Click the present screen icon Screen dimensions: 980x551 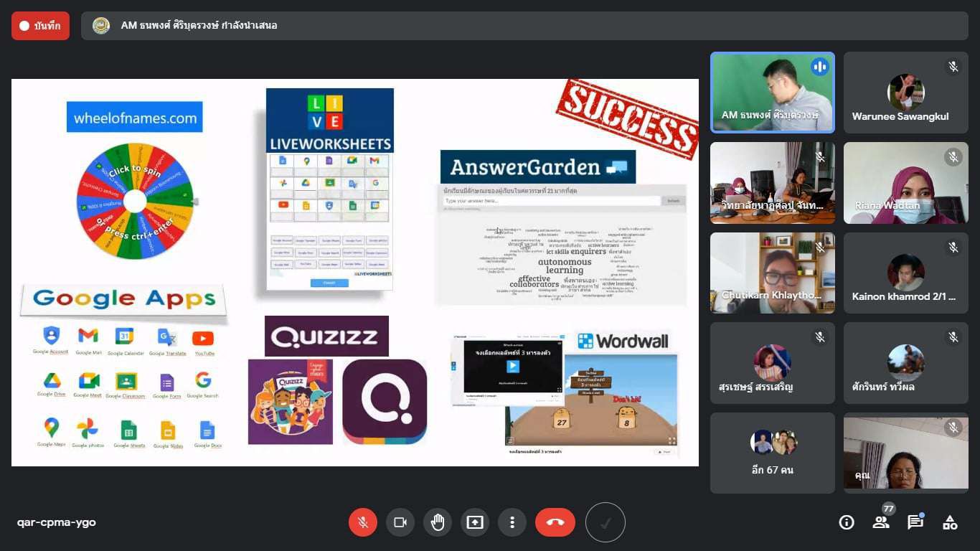[475, 522]
